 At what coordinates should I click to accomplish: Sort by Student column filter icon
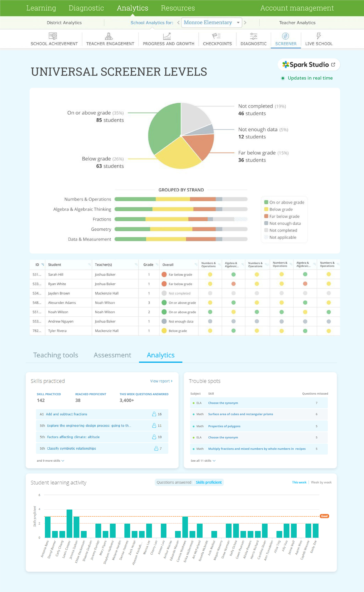[x=89, y=264]
